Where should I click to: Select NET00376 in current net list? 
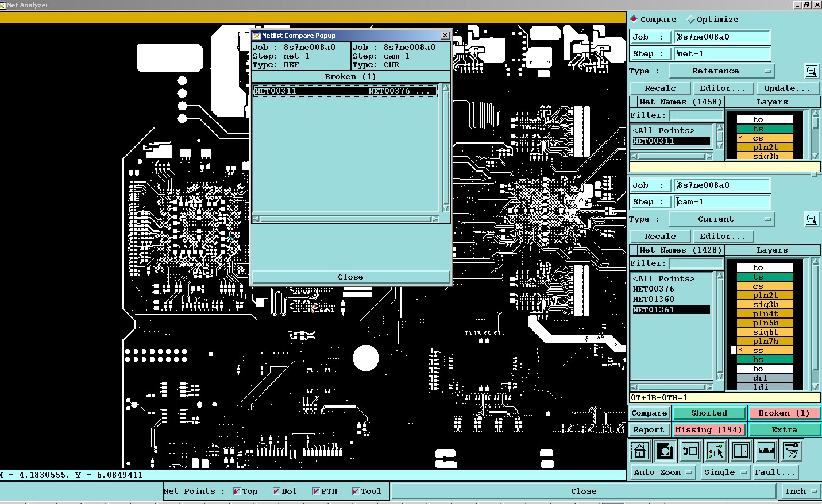[671, 289]
